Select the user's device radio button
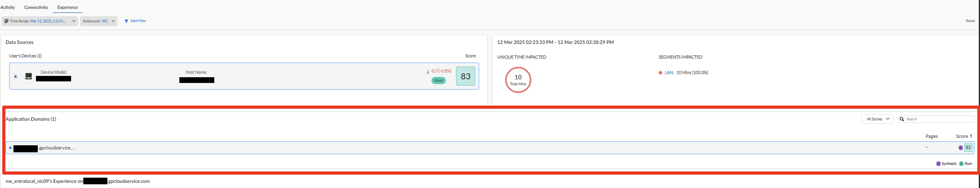 (x=16, y=77)
